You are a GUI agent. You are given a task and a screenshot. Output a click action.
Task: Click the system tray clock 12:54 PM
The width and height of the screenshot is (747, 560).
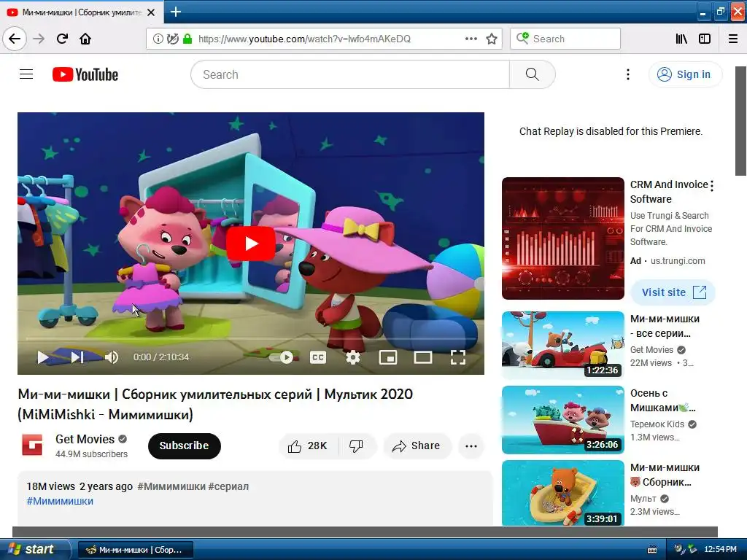(720, 550)
